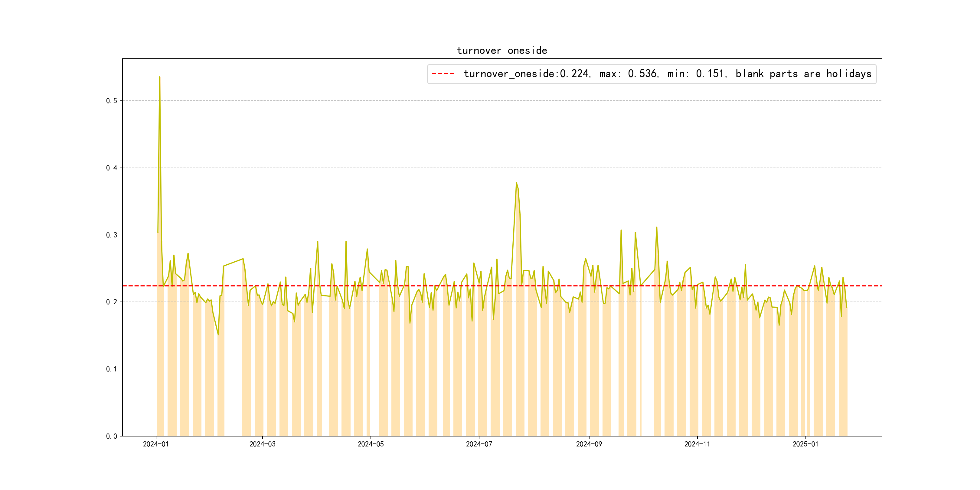This screenshot has height=490, width=980.
Task: Click the blank holiday gap in February 2024
Action: pos(233,361)
